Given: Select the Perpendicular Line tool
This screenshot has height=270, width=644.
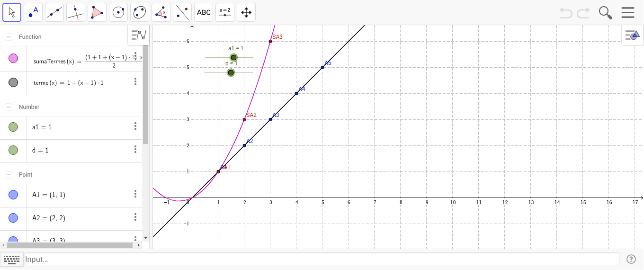Looking at the screenshot, I should (x=76, y=12).
